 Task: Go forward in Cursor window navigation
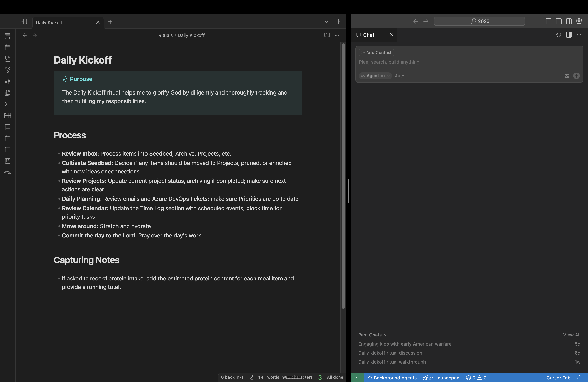(426, 21)
